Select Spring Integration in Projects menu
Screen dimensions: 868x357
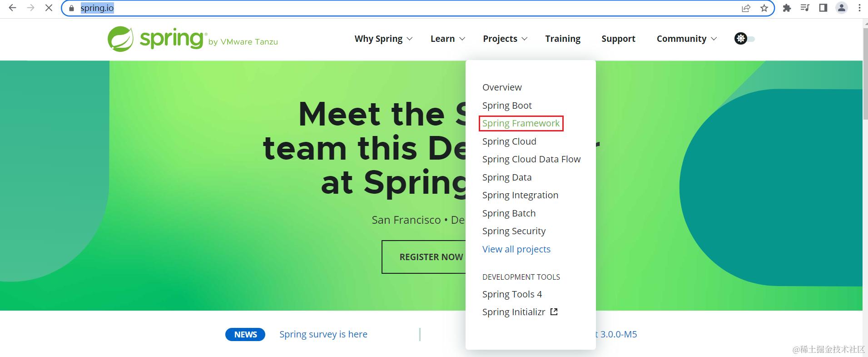coord(520,195)
